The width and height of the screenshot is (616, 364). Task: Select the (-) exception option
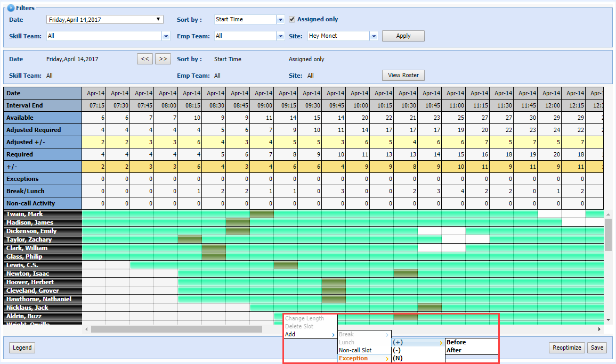(x=397, y=350)
